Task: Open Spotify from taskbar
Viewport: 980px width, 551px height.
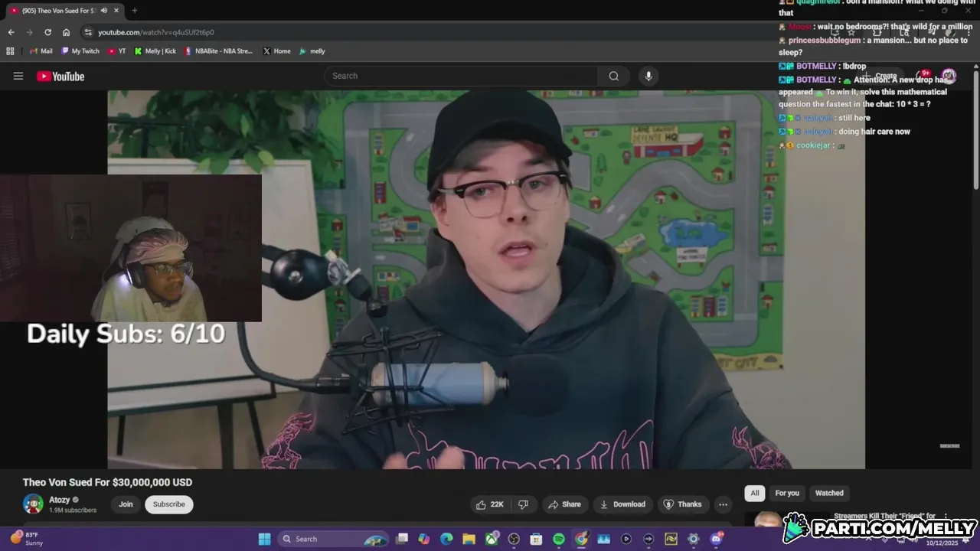Action: coord(559,539)
